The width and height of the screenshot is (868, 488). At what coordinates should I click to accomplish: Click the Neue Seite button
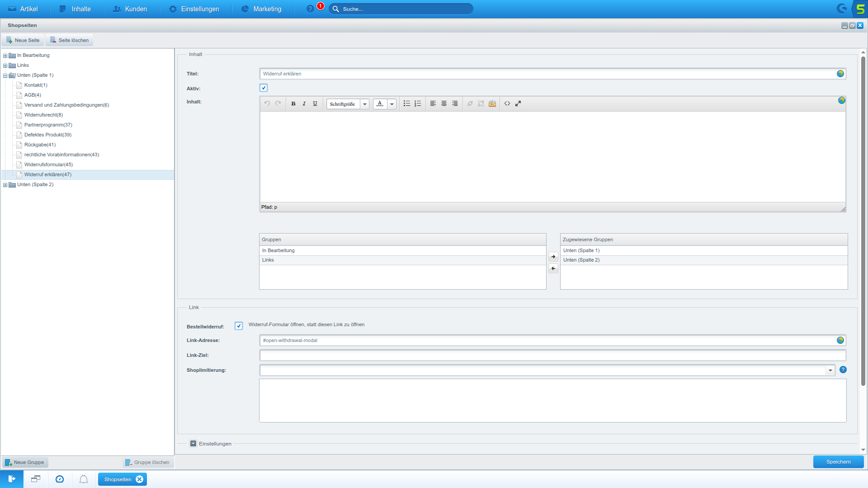coord(23,40)
